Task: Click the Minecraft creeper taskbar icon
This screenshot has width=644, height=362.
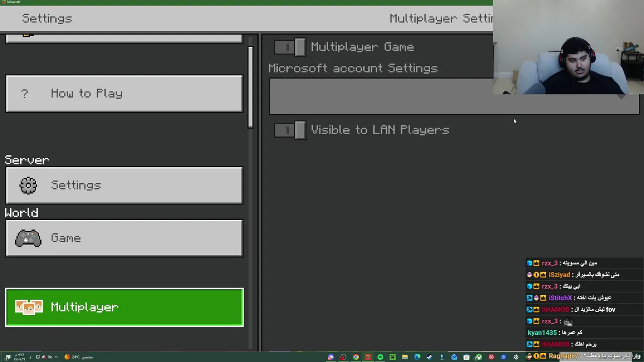Action: tap(392, 357)
